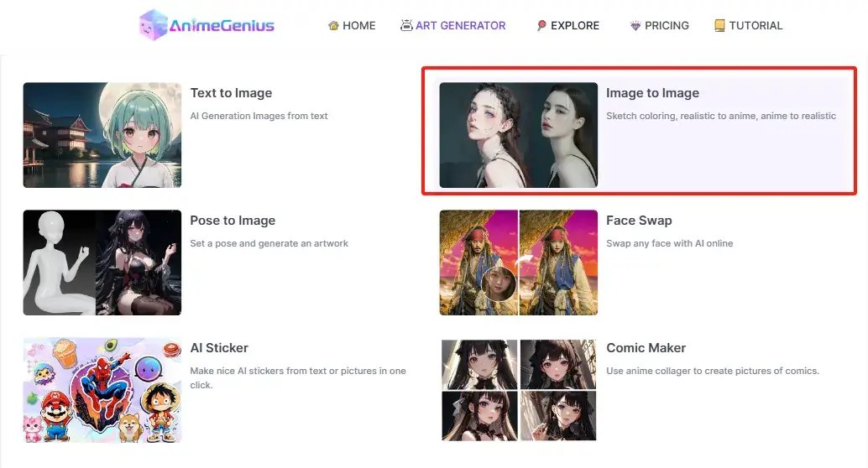
Task: Click the Comic Maker four-panel thumbnail
Action: click(x=519, y=390)
